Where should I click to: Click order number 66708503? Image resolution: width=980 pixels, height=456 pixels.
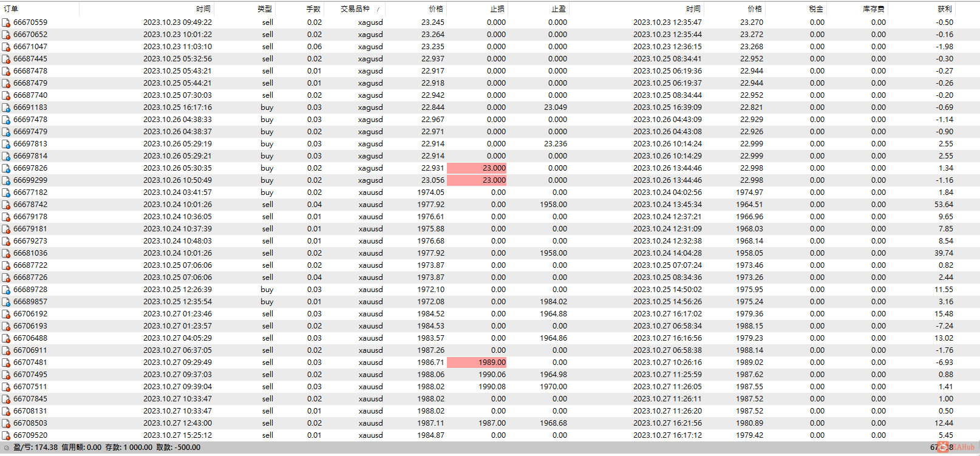[30, 423]
